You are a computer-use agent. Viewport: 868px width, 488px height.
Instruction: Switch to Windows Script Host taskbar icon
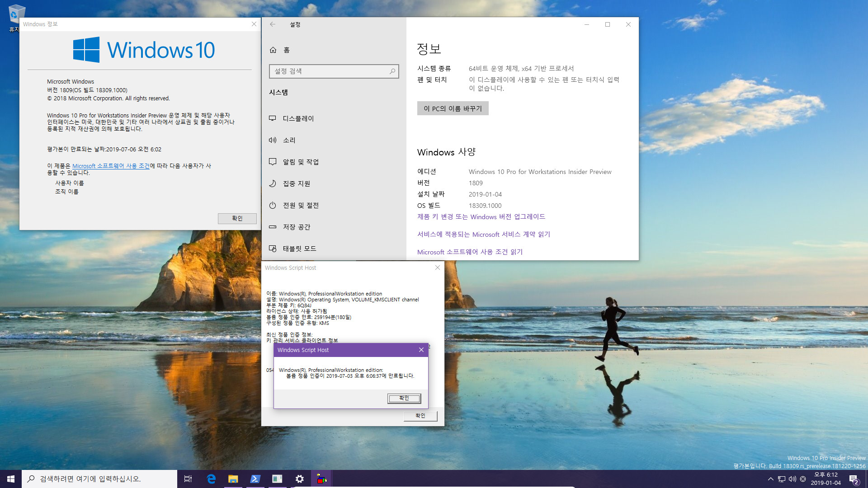click(x=321, y=479)
